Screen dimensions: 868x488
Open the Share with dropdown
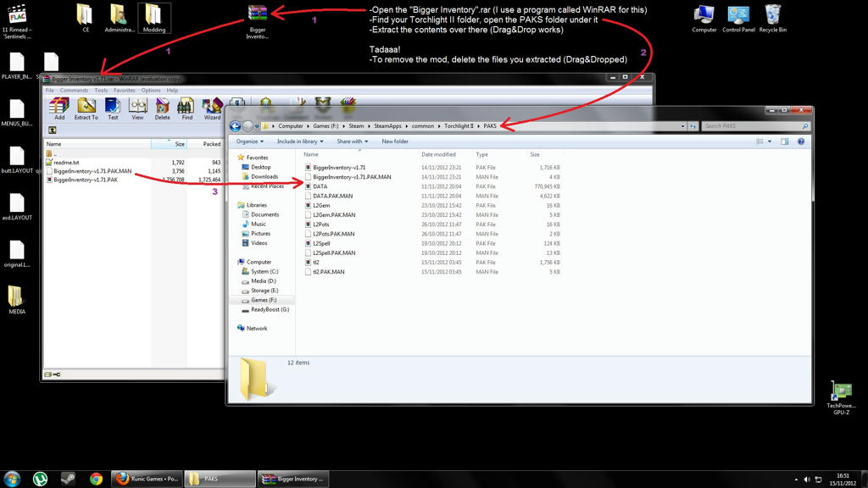click(352, 141)
